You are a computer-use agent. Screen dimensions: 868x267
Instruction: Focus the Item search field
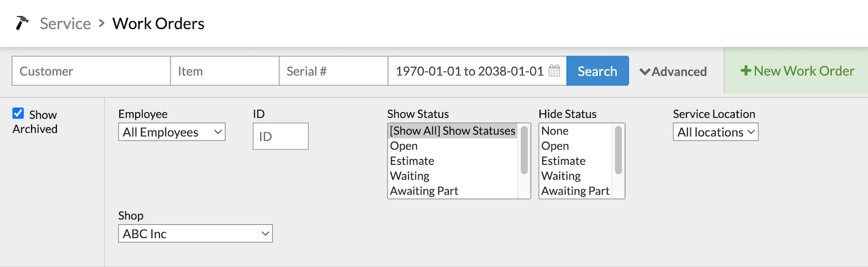pos(224,71)
